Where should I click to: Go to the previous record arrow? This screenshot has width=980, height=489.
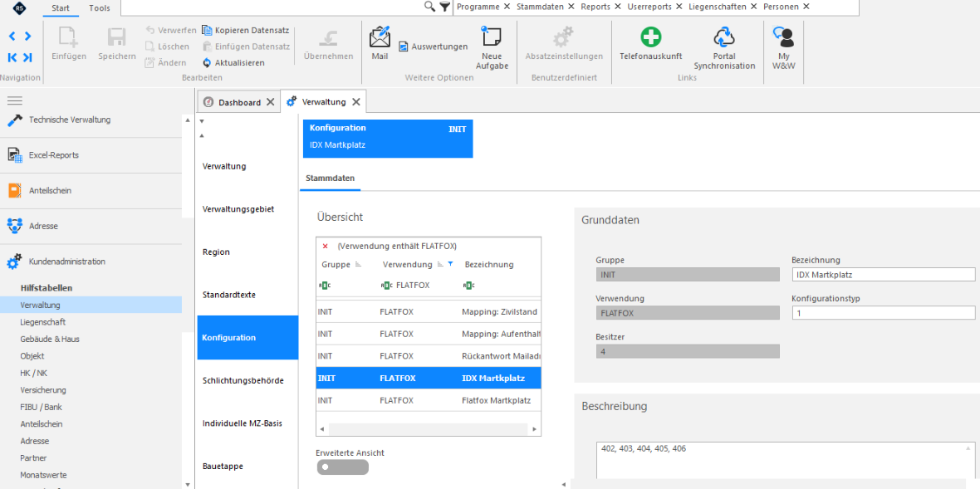point(12,37)
